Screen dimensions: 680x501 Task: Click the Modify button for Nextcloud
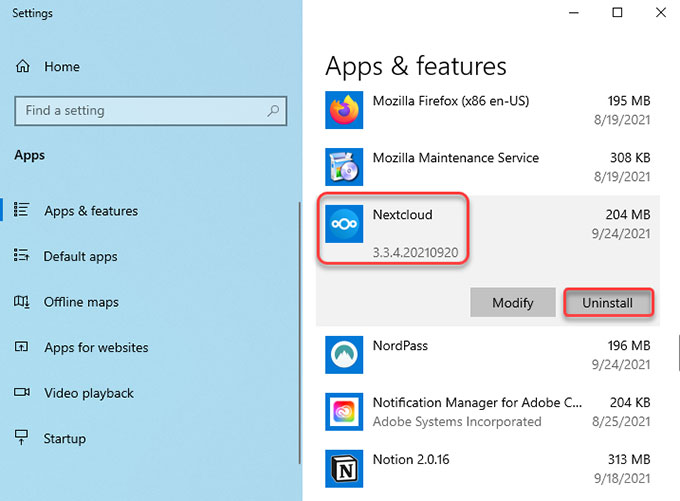click(513, 302)
